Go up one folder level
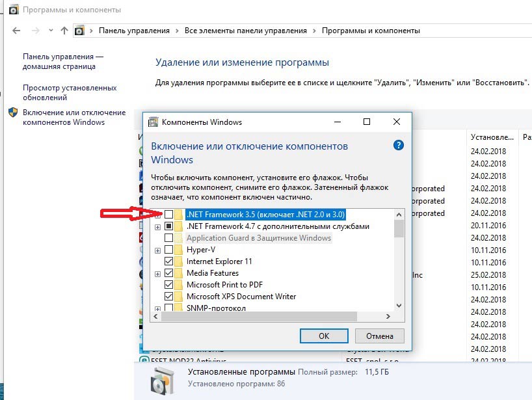 coord(64,31)
